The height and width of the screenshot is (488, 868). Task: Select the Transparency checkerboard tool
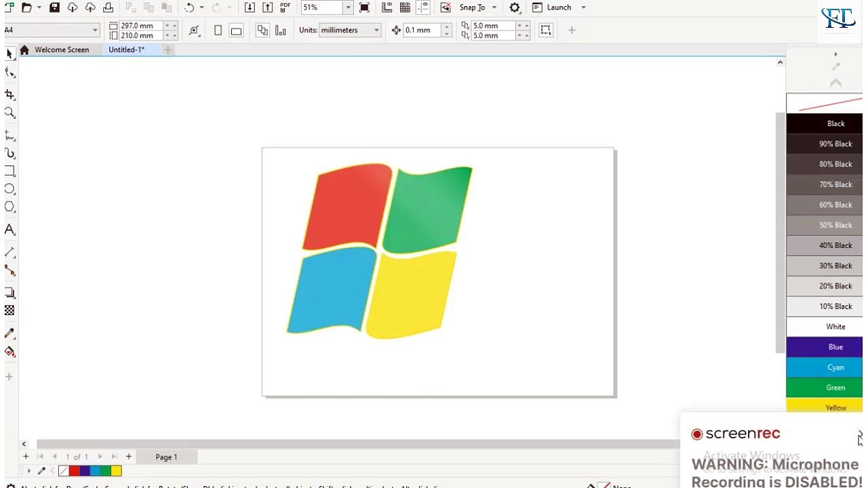[9, 310]
